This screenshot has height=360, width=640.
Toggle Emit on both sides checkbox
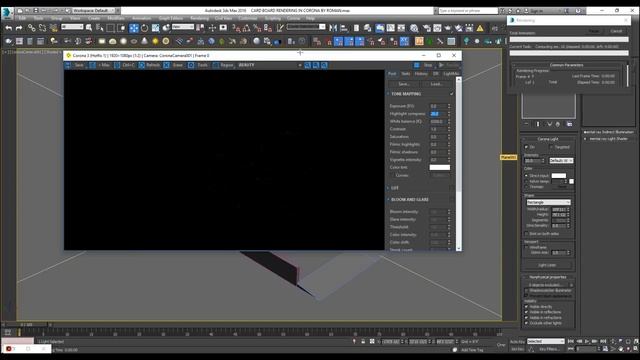point(526,234)
